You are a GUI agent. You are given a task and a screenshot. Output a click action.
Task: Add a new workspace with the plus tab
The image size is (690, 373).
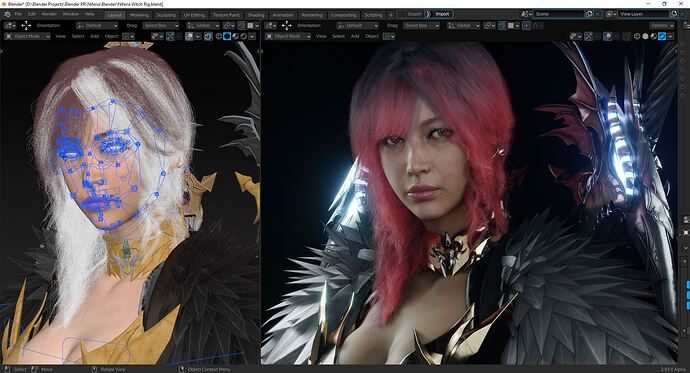coord(391,15)
